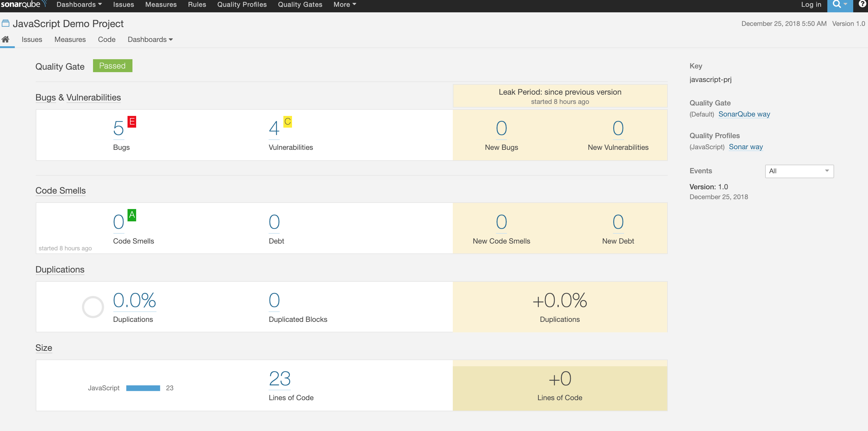Click the red E bugs rating badge
Image resolution: width=868 pixels, height=431 pixels.
coord(132,121)
